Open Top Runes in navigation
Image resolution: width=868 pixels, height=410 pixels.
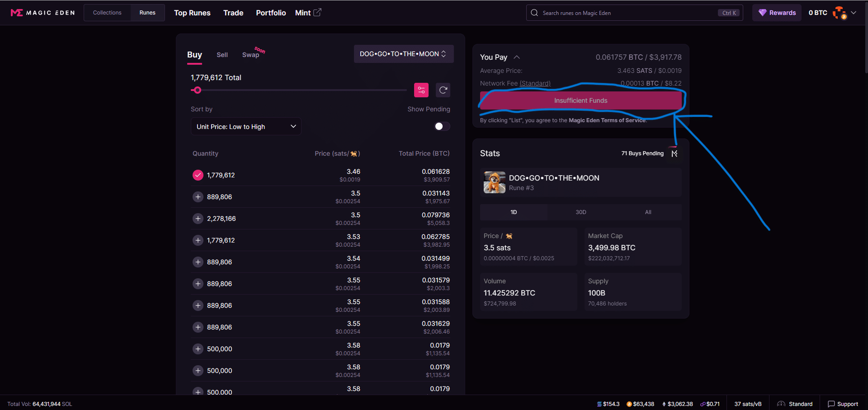tap(192, 13)
